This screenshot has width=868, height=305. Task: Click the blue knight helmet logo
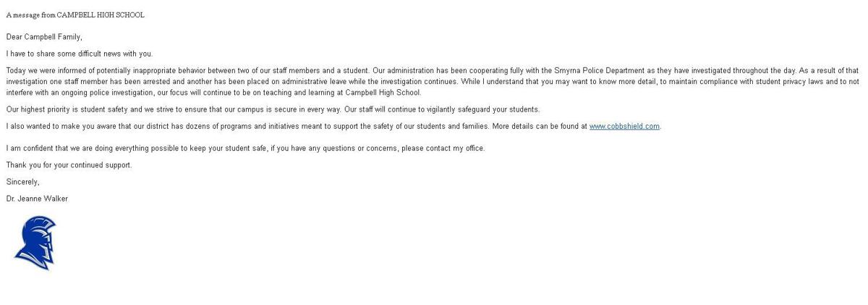tap(35, 243)
